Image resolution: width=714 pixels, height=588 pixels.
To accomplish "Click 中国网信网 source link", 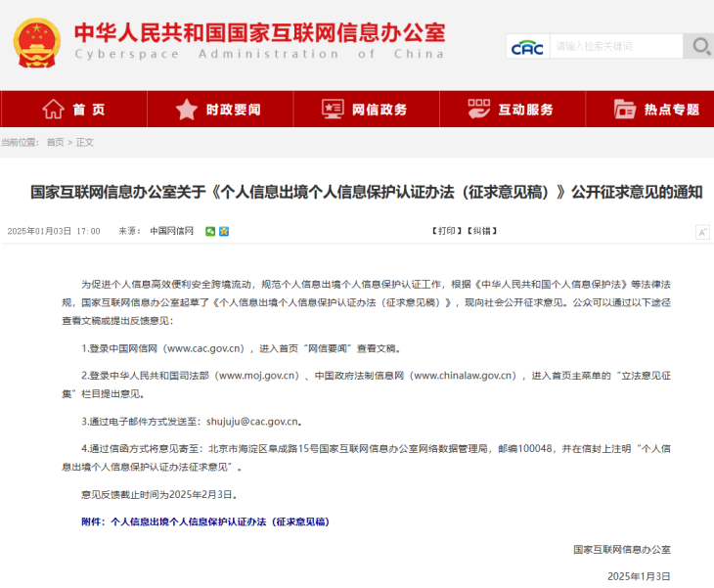I will (x=171, y=231).
